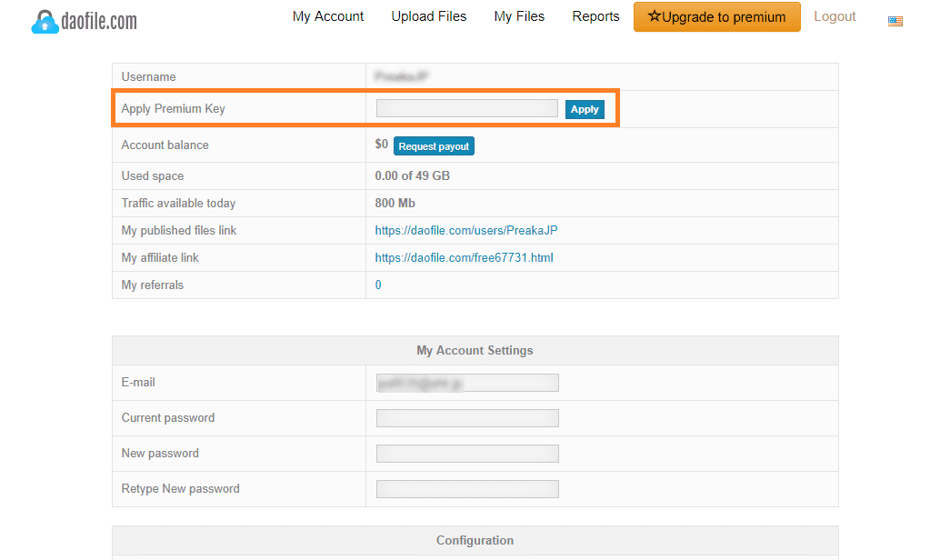Click Upgrade to premium button
Screen dimensions: 940x560
point(717,16)
